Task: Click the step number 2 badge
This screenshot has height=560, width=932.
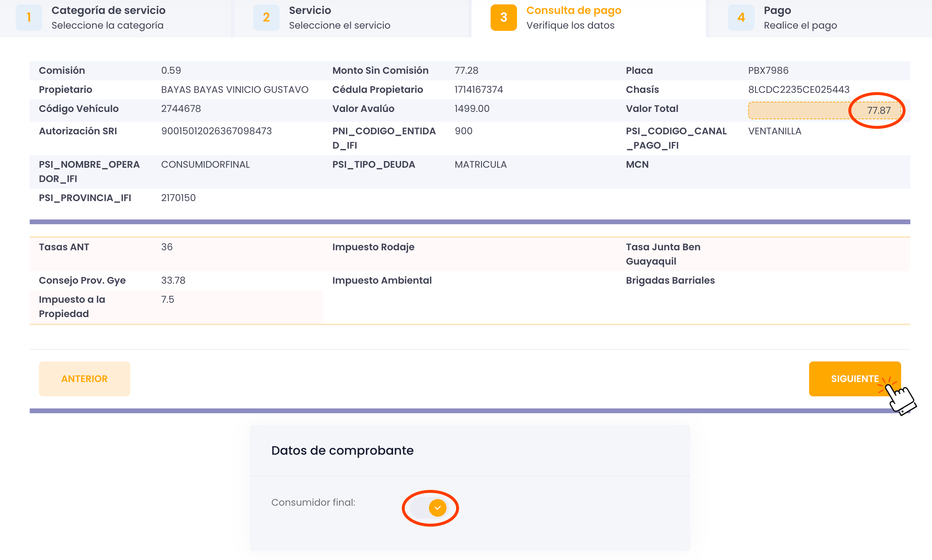Action: coord(266,17)
